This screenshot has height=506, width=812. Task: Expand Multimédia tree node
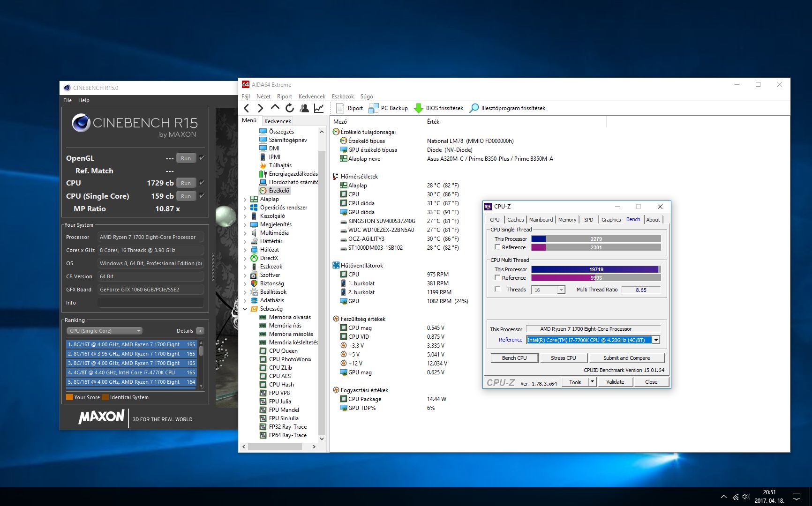point(245,233)
